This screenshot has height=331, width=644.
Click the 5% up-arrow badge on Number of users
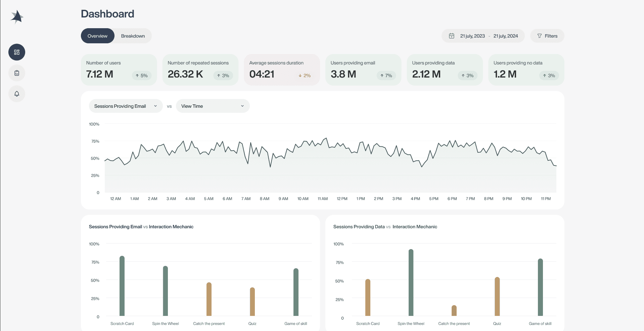point(142,76)
